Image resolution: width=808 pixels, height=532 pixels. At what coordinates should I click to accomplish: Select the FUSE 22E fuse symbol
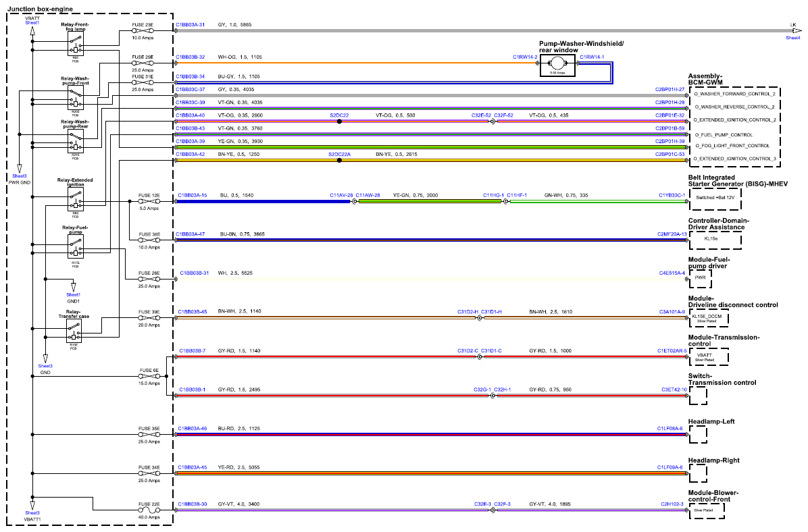[x=149, y=510]
